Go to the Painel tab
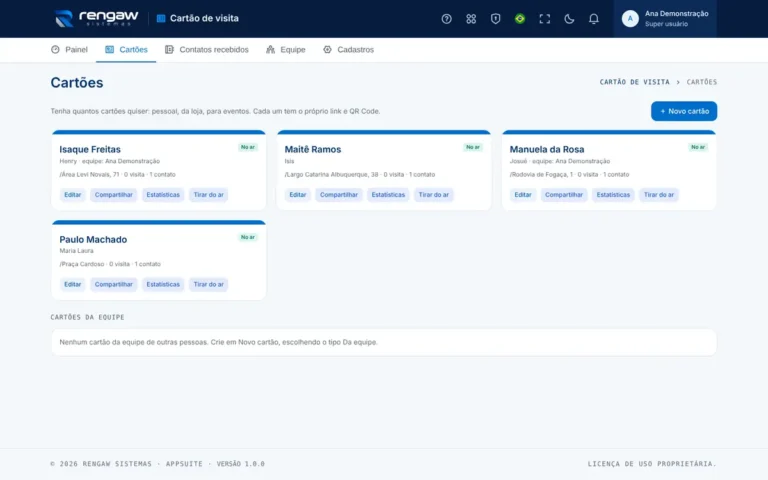The image size is (768, 480). (x=69, y=49)
